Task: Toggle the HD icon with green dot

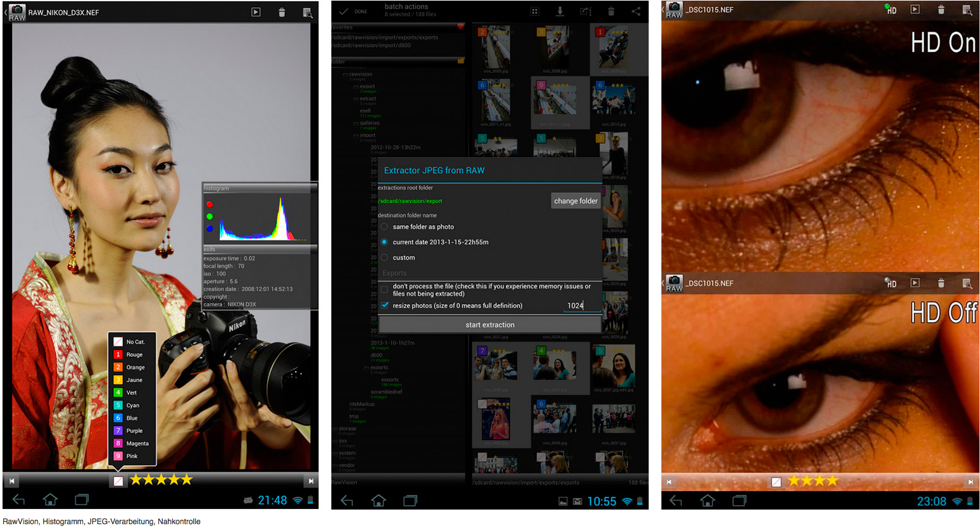Action: pos(890,10)
